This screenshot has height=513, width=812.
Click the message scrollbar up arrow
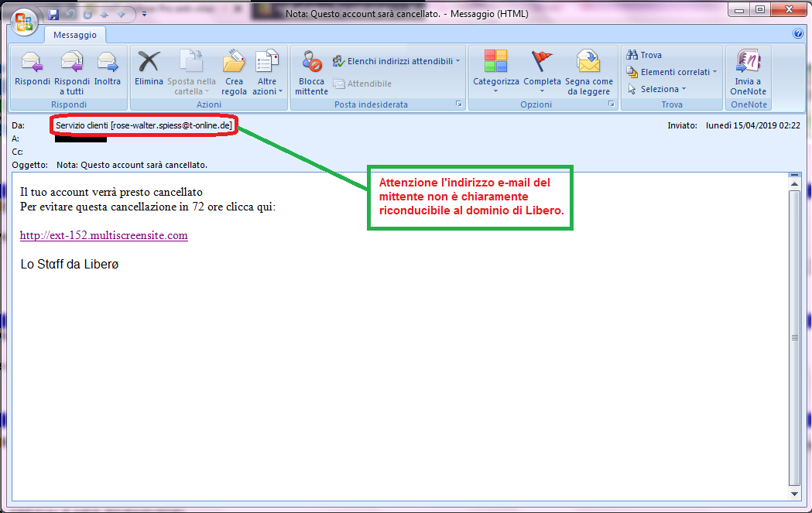(795, 184)
